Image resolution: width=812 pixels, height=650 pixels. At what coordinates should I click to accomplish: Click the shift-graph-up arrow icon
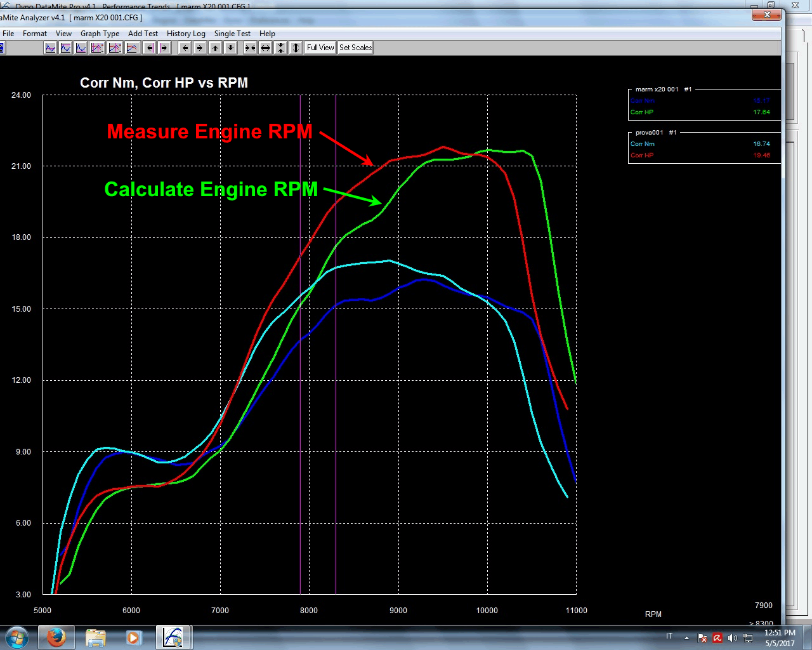coord(215,47)
